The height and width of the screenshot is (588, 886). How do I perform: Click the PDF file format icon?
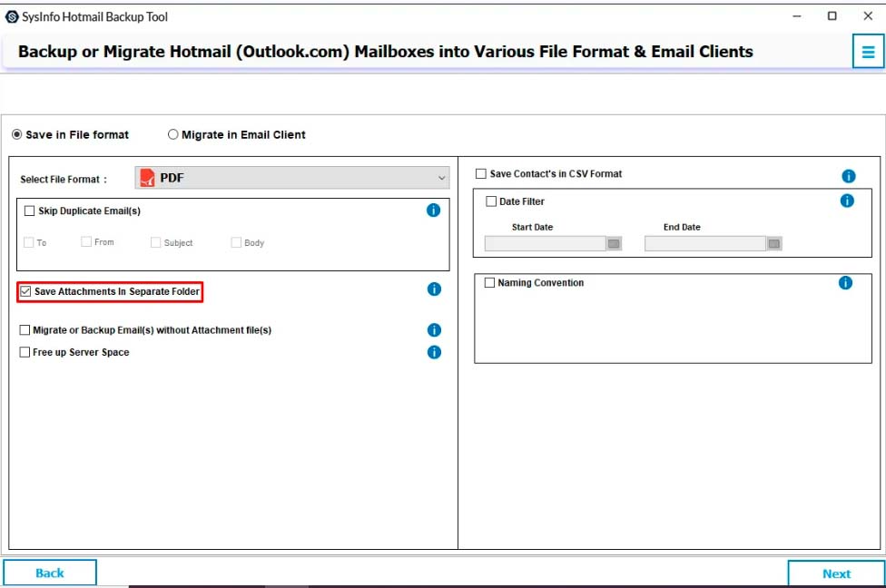click(147, 178)
